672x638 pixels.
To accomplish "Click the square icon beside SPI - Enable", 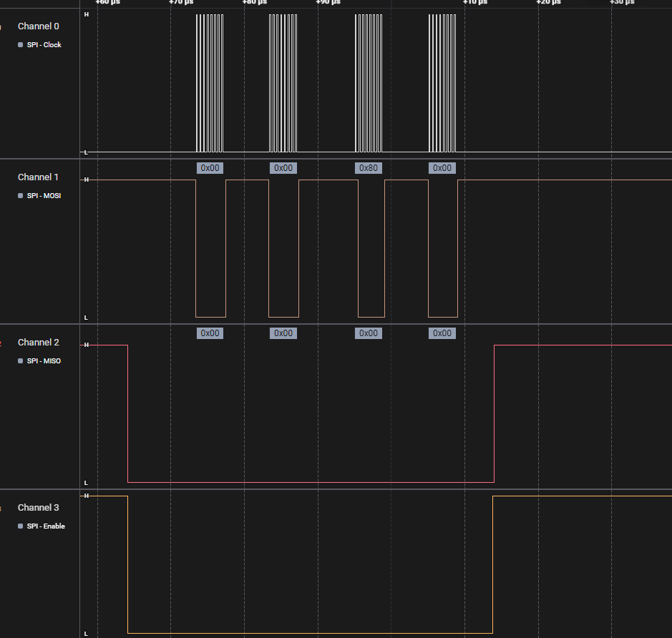I will pos(20,526).
